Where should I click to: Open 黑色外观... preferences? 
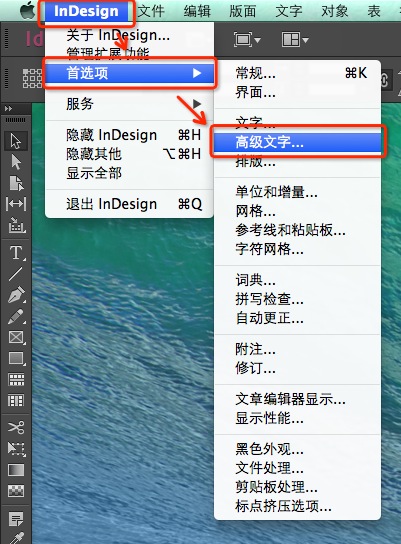[x=298, y=449]
